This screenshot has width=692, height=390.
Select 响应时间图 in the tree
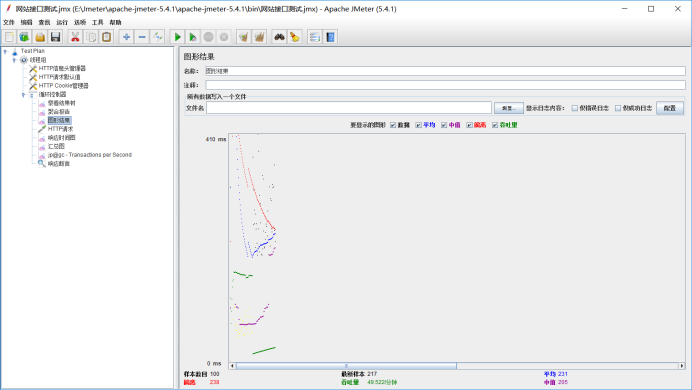(x=61, y=138)
